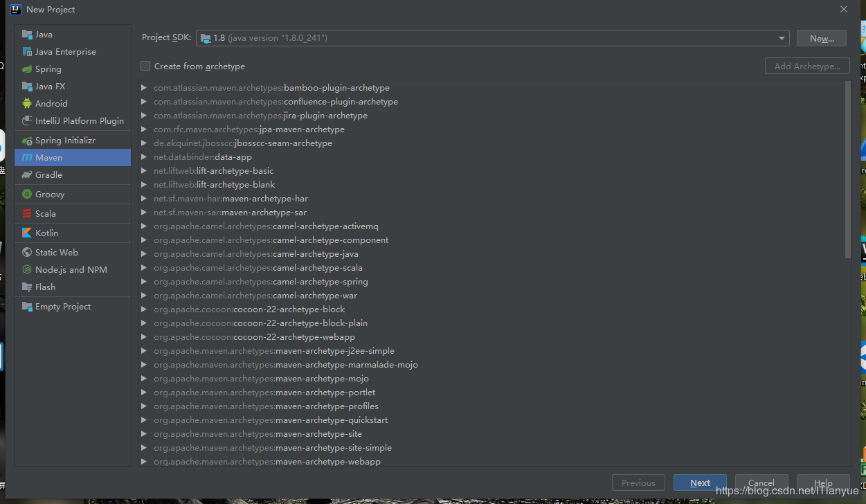Click the Add Archetype... button

[807, 66]
